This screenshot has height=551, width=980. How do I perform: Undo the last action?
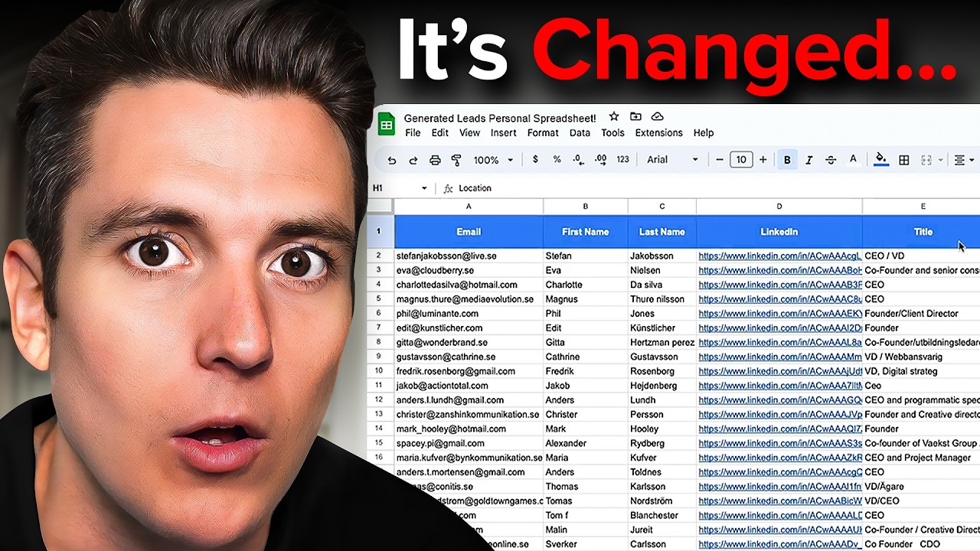click(x=392, y=160)
